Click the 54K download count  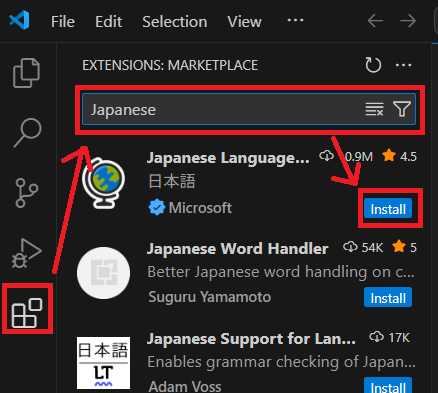click(363, 247)
